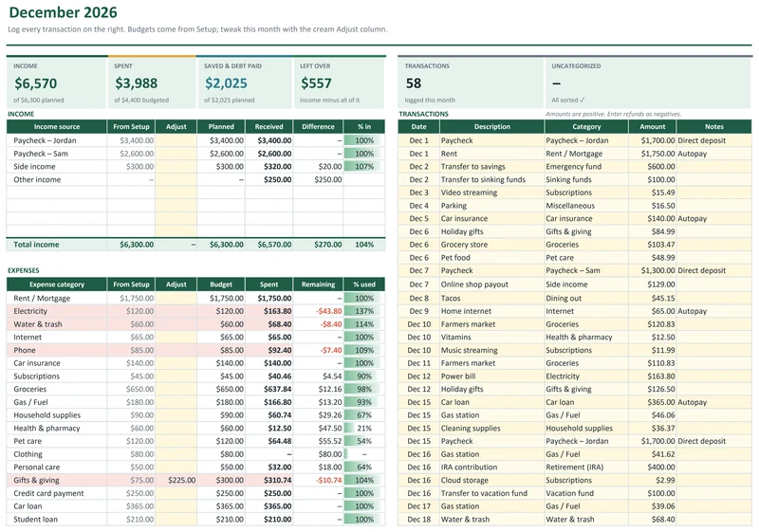Click the Grocery store transaction description

coord(491,245)
